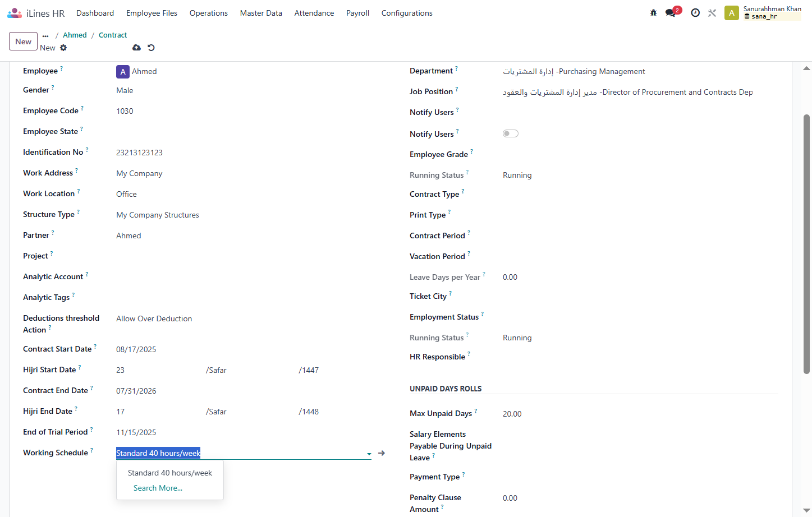Click the Contract Start Date field
The image size is (812, 517).
pos(244,349)
